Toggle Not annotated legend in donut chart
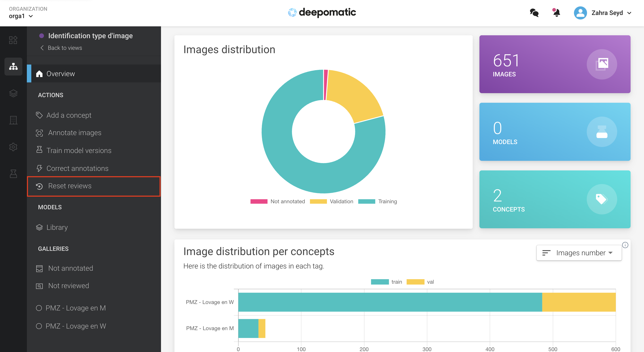Image resolution: width=644 pixels, height=352 pixels. (x=278, y=201)
